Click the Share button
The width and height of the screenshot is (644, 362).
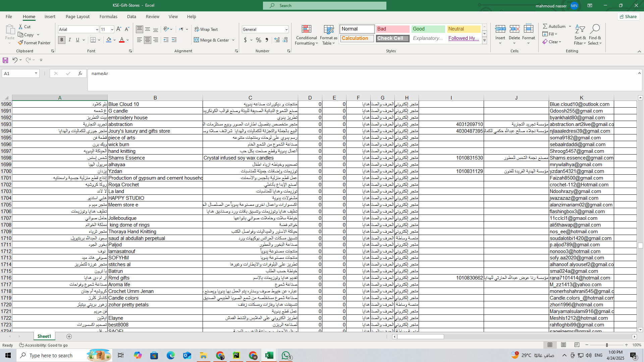click(628, 16)
